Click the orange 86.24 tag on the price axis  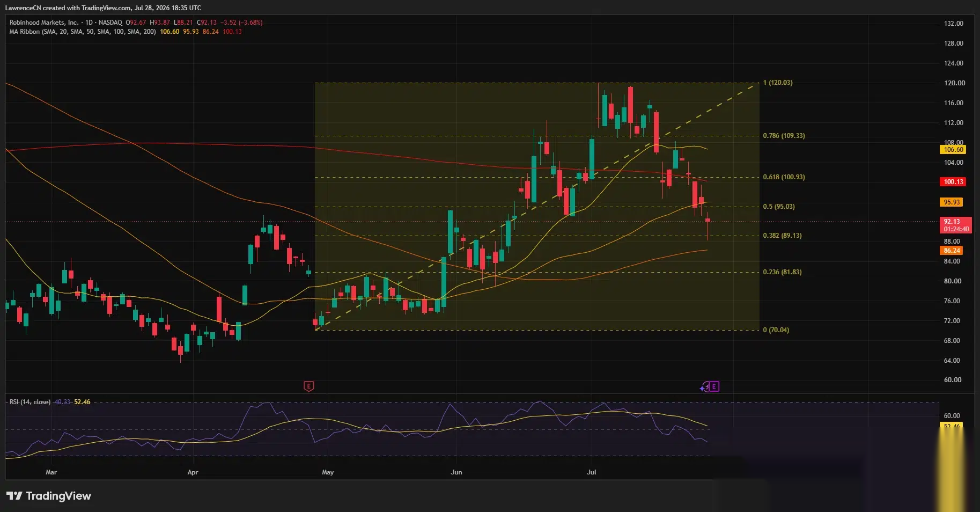[952, 251]
